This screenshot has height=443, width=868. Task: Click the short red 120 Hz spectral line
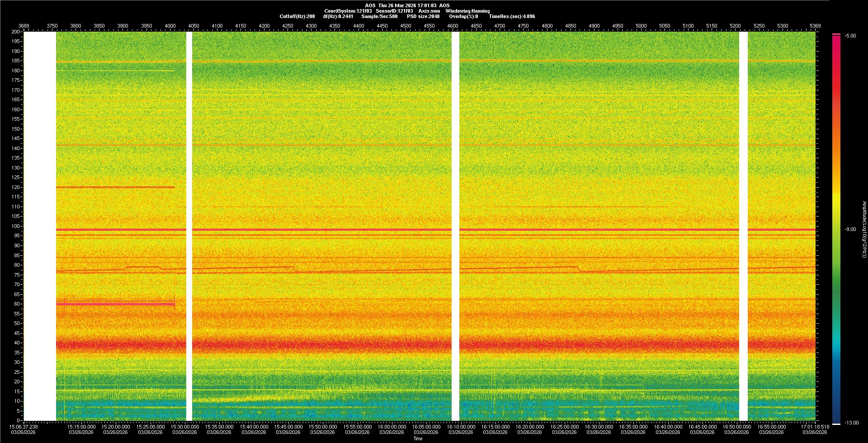pyautogui.click(x=115, y=187)
